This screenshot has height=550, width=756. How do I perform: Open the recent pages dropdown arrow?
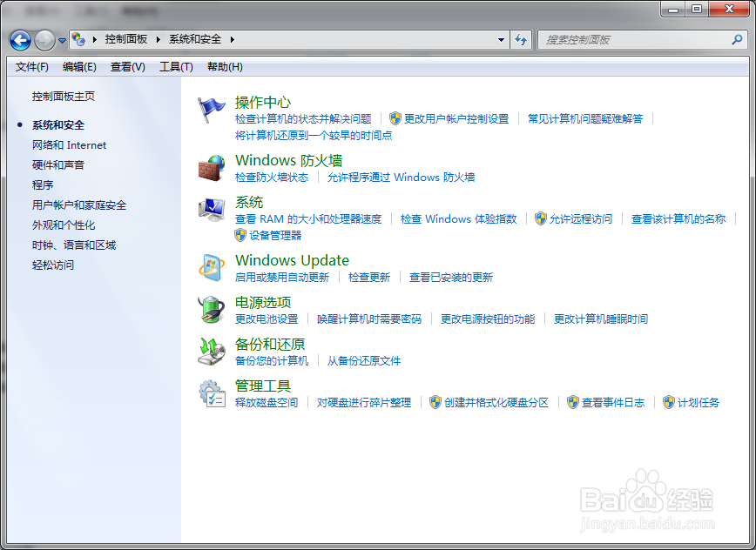click(x=62, y=41)
